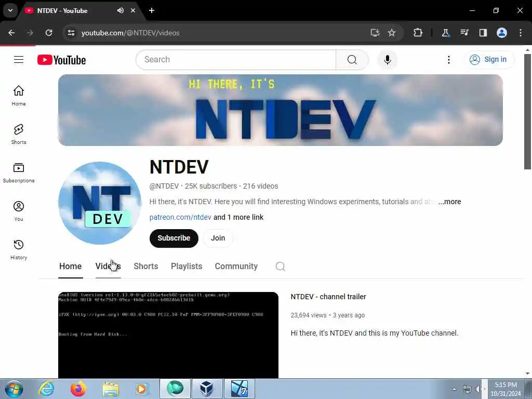Select the channel Community tab
The image size is (532, 399).
236,267
